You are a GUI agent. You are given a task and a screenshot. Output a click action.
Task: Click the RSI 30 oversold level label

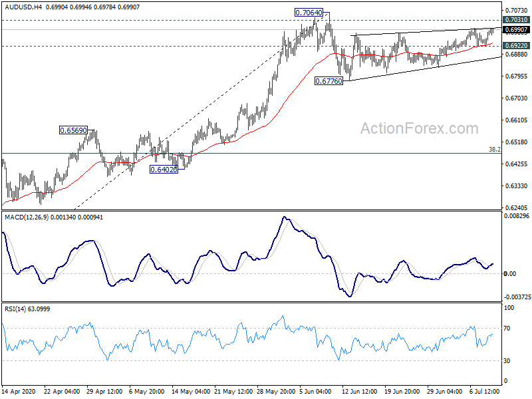click(x=507, y=361)
